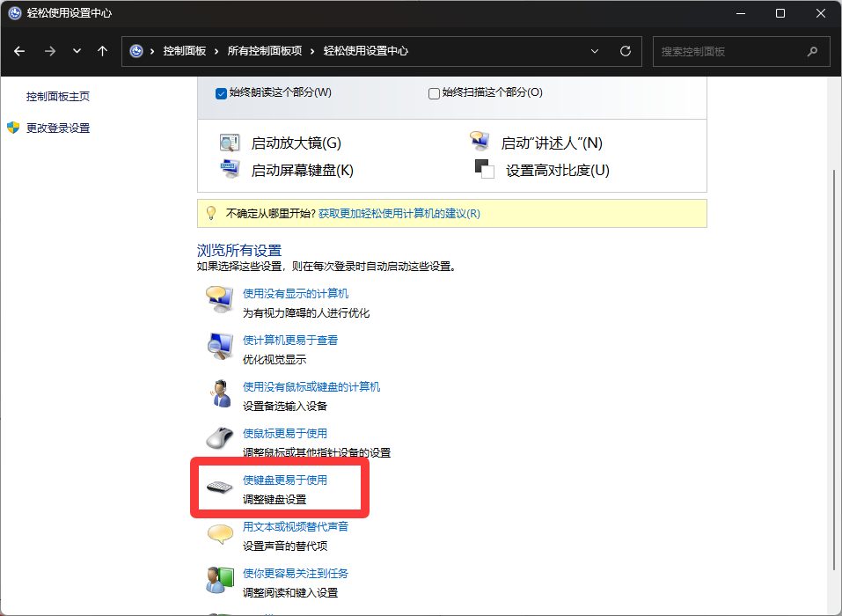The image size is (842, 616).
Task: Open the 更改登录设置 link
Action: click(58, 128)
